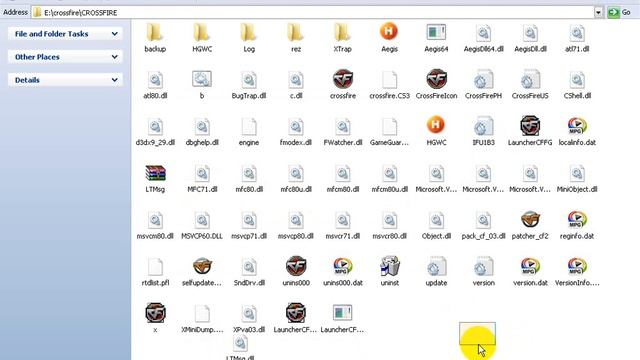Click the file name msvcp80.dll

[296, 236]
